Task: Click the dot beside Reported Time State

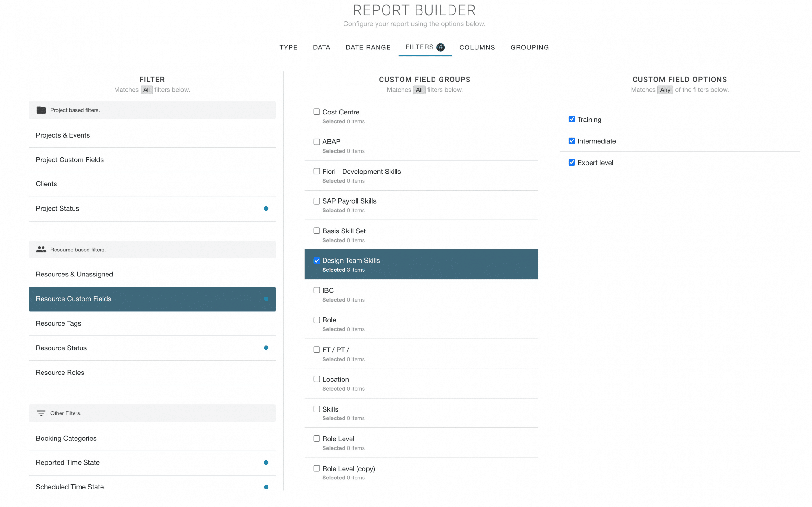Action: coord(266,463)
